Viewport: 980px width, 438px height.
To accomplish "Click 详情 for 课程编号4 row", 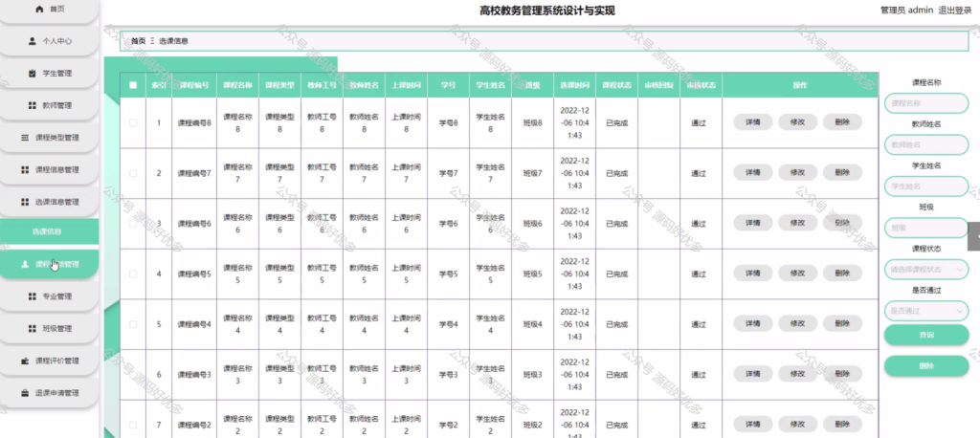I will click(x=752, y=323).
